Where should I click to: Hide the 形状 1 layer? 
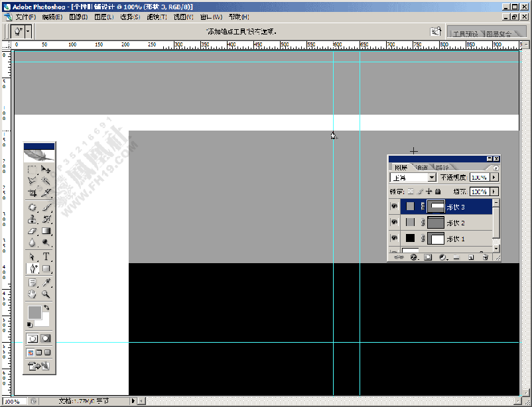tap(394, 238)
